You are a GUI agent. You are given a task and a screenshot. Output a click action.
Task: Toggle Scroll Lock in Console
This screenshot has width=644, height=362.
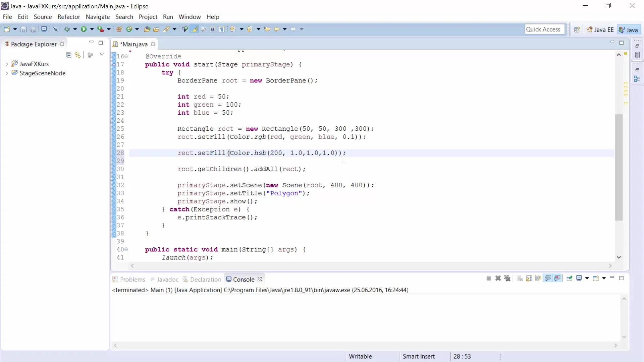[x=529, y=278]
